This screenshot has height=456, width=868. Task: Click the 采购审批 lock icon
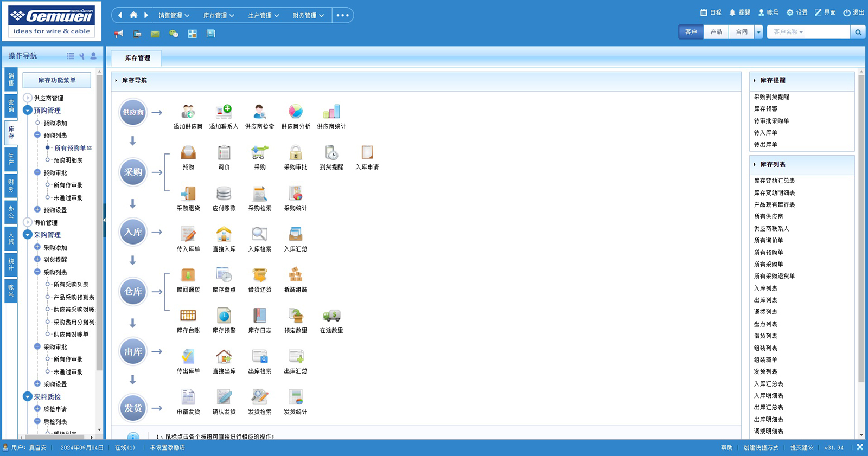point(295,153)
